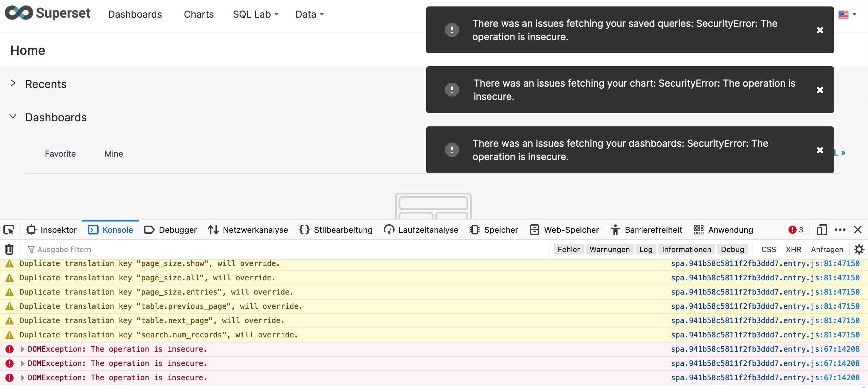
Task: Open the SQL Lab dropdown menu
Action: click(256, 14)
